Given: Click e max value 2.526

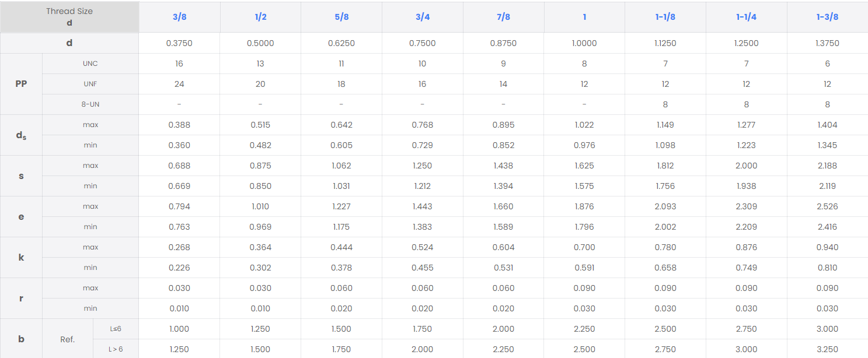Looking at the screenshot, I should coord(827,206).
